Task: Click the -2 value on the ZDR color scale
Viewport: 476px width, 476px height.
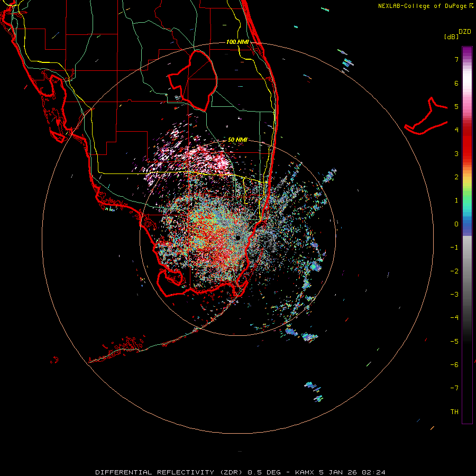Action: tap(454, 271)
